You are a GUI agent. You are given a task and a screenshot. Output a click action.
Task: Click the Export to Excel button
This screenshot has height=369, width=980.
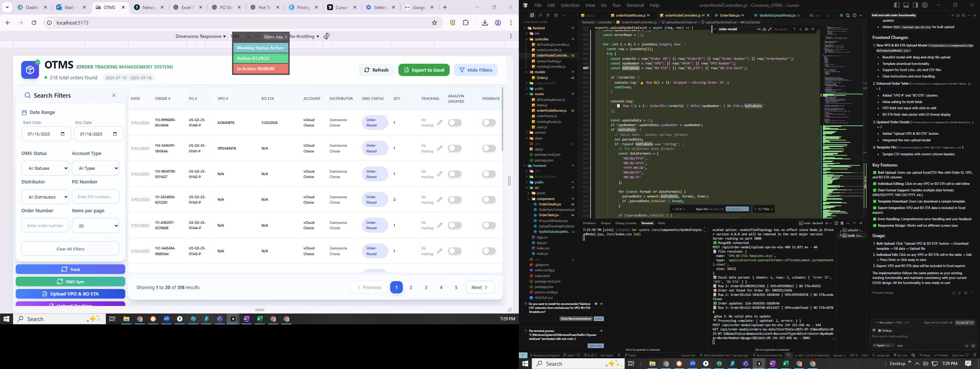tap(424, 70)
